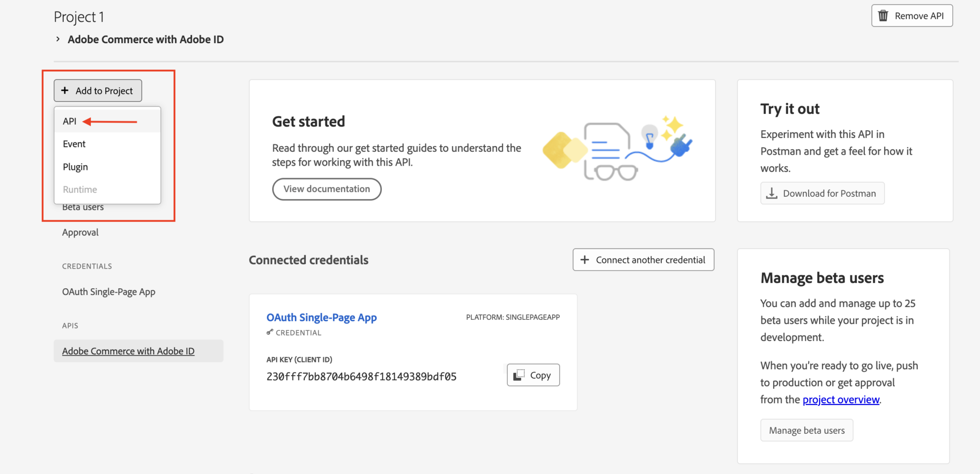Follow the project overview link

click(x=841, y=399)
